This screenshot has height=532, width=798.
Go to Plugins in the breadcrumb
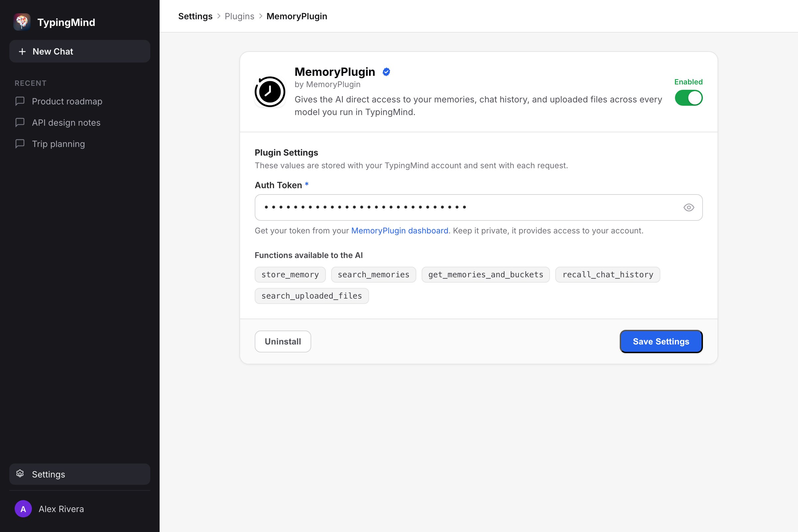click(239, 16)
